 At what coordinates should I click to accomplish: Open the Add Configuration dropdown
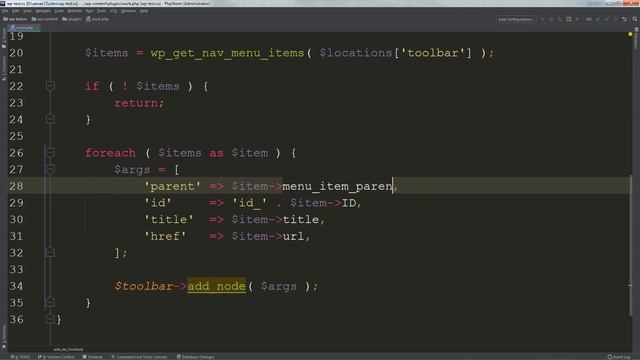pos(516,19)
